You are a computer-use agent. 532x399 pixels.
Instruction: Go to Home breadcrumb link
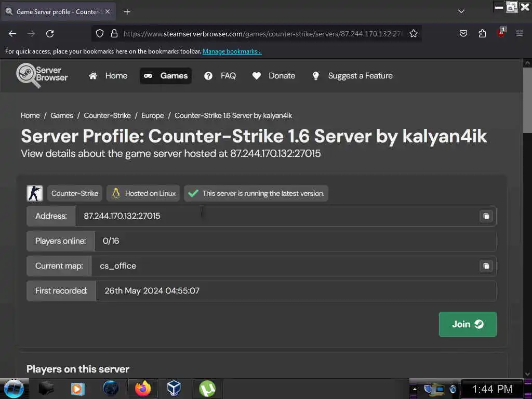pos(30,115)
